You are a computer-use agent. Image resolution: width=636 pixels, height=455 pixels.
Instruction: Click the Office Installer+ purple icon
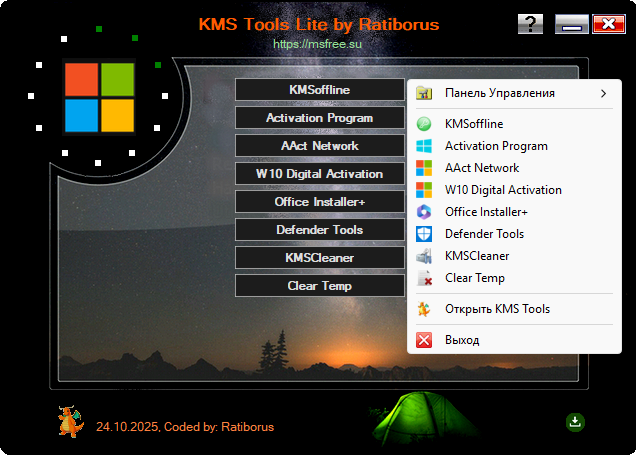[x=424, y=212]
